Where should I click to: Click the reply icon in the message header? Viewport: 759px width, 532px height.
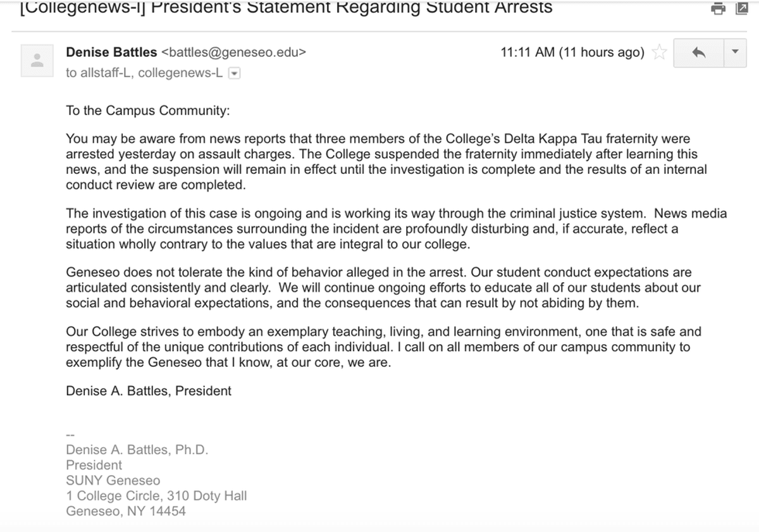(698, 53)
